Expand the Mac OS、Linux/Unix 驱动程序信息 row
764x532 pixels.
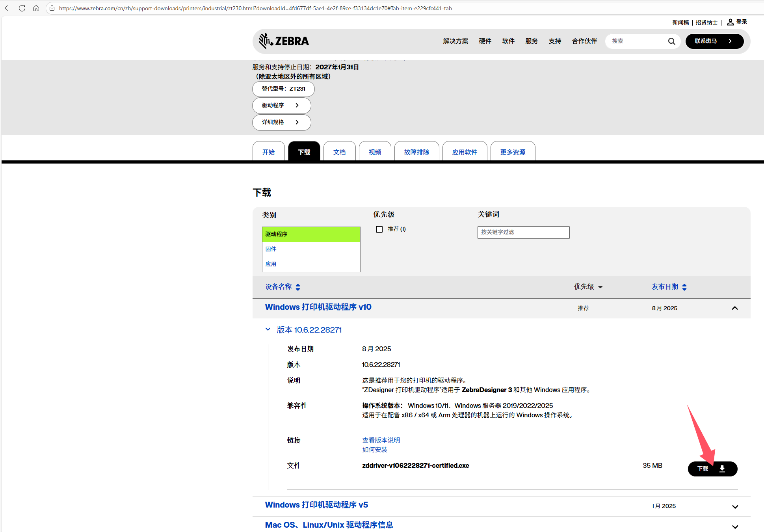[734, 526]
